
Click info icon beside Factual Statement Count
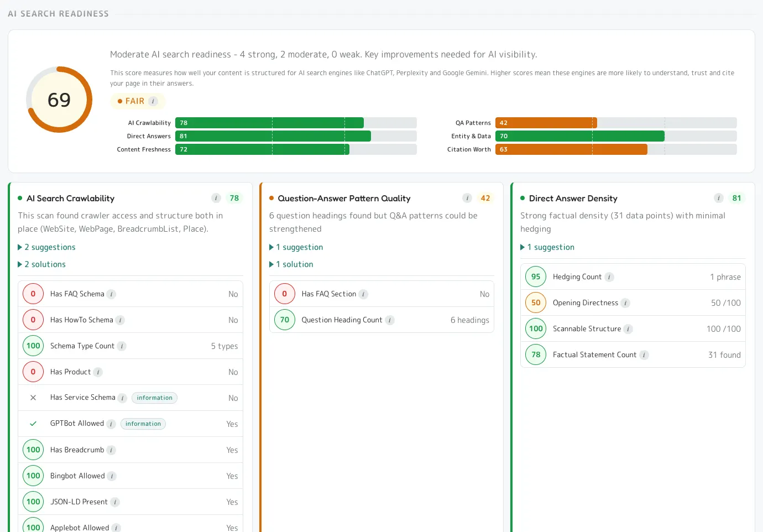[644, 355]
